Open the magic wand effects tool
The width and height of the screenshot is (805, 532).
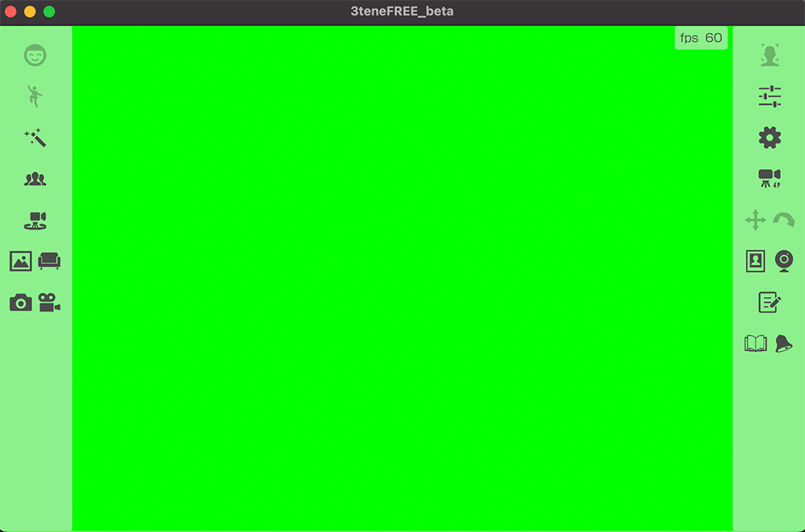pyautogui.click(x=35, y=138)
